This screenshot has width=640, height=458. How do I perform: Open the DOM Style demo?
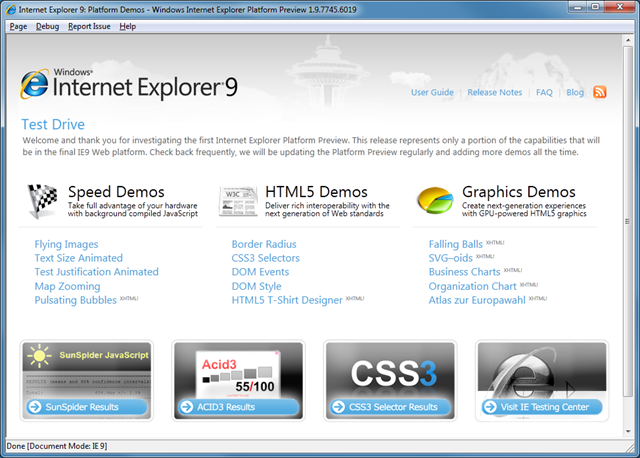point(256,286)
